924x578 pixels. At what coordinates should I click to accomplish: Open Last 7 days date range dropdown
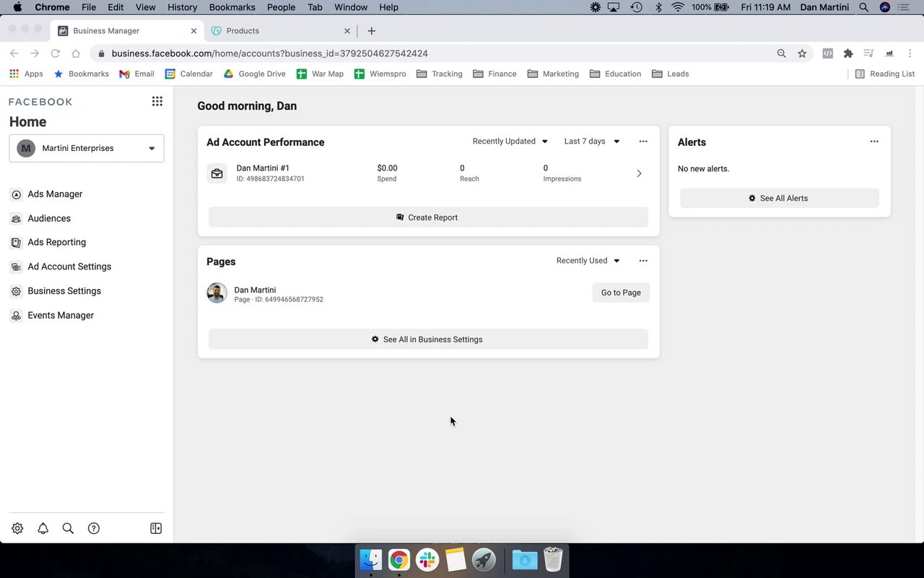tap(592, 142)
